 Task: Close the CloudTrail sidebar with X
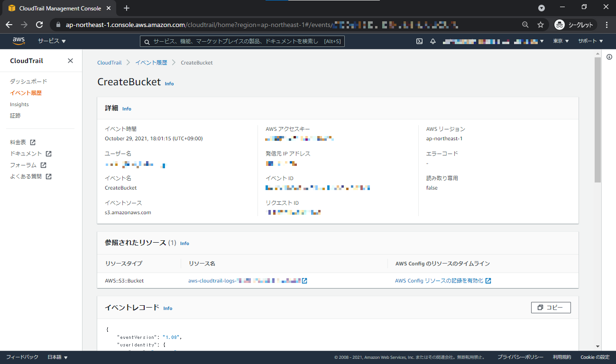[x=70, y=61]
